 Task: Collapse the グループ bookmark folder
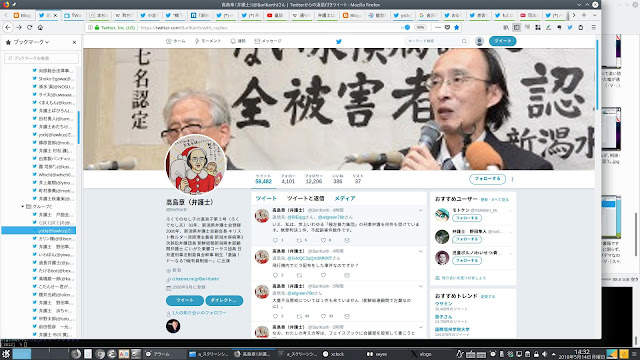coord(23,207)
